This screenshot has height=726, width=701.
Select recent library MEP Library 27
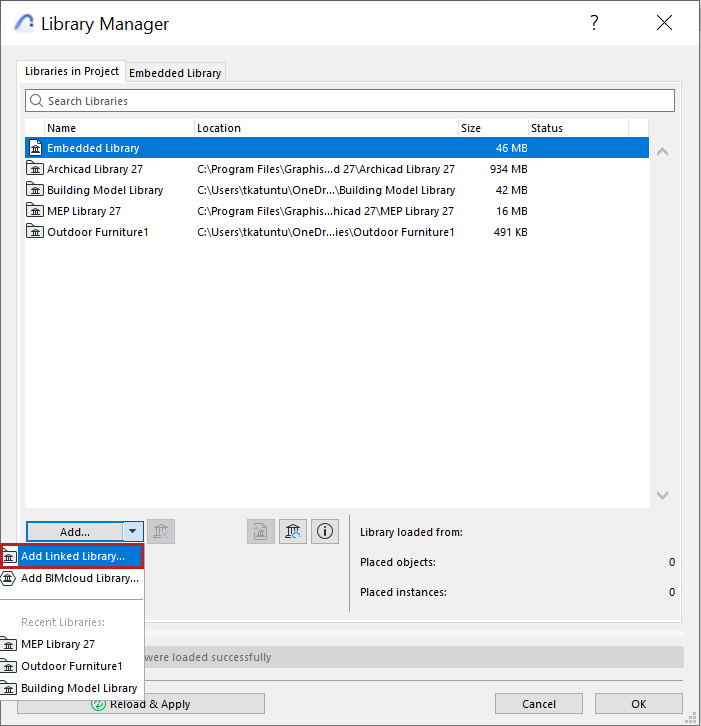click(x=72, y=644)
